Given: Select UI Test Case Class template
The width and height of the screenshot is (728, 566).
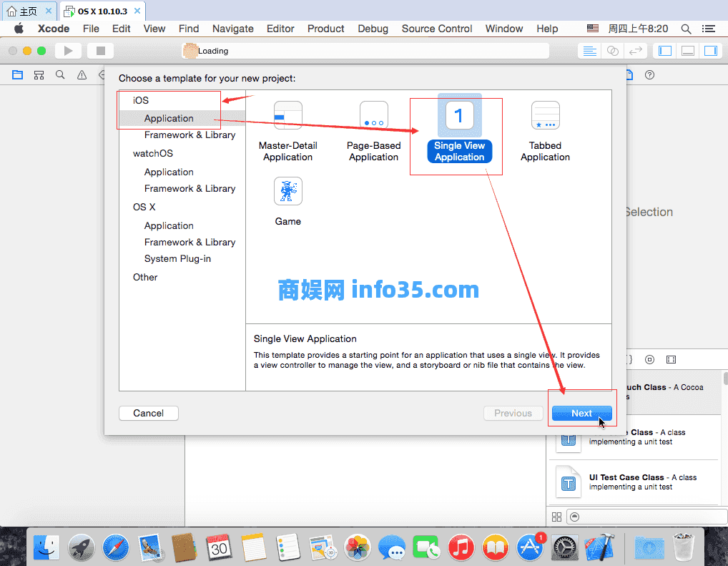Looking at the screenshot, I should [634, 482].
